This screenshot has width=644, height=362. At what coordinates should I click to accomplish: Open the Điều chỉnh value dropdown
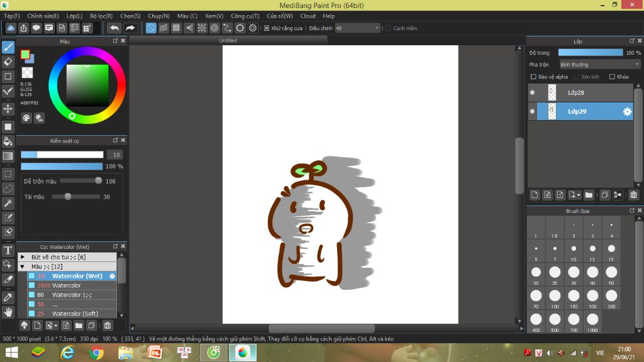click(x=357, y=28)
